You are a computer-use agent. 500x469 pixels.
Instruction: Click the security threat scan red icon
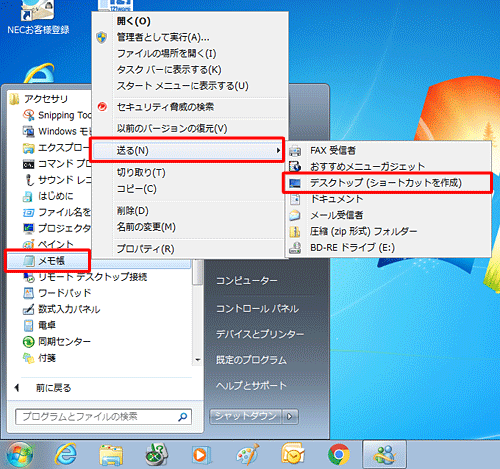(x=102, y=107)
